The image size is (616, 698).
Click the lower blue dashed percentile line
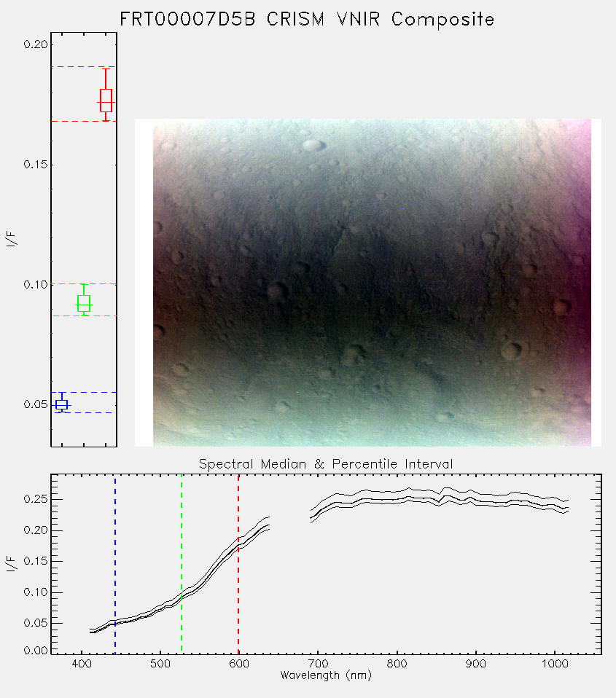point(84,412)
